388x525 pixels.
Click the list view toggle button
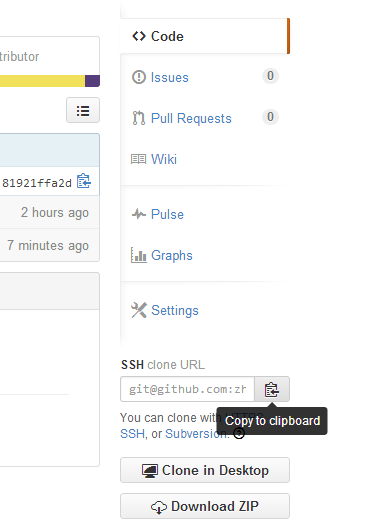83,110
